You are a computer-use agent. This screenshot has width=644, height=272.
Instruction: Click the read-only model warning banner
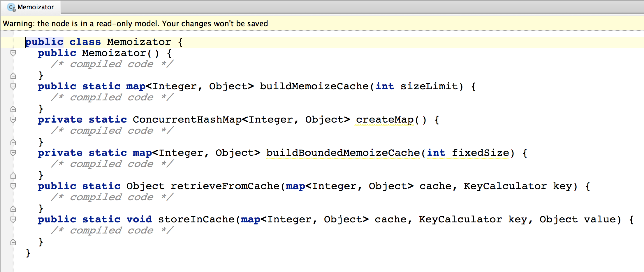pos(135,24)
